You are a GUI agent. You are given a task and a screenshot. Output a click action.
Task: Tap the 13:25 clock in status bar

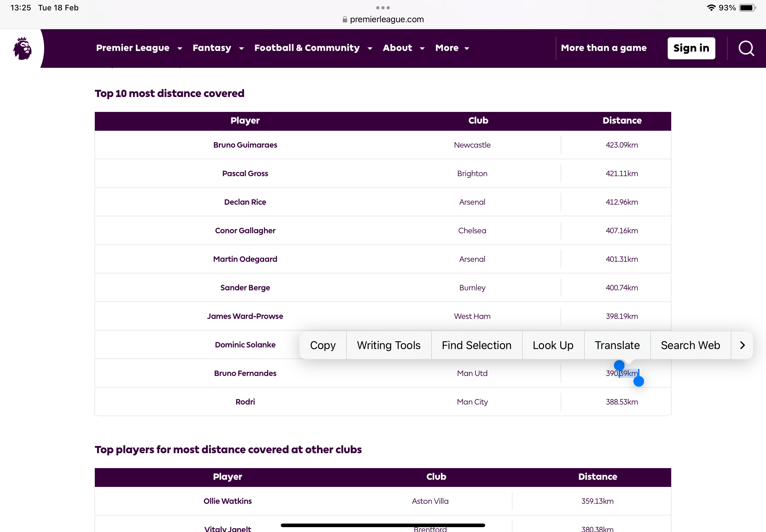point(21,8)
